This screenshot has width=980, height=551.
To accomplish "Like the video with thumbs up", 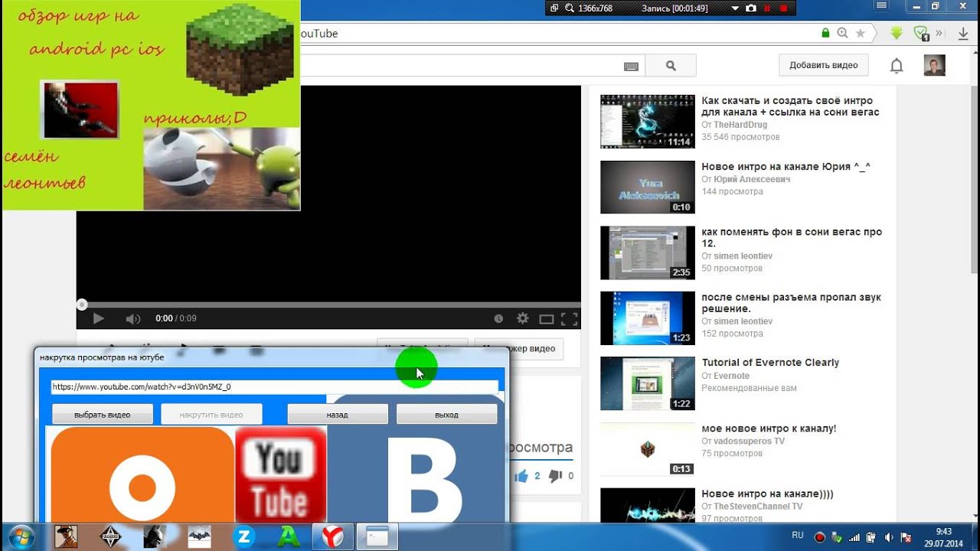I will coord(522,476).
